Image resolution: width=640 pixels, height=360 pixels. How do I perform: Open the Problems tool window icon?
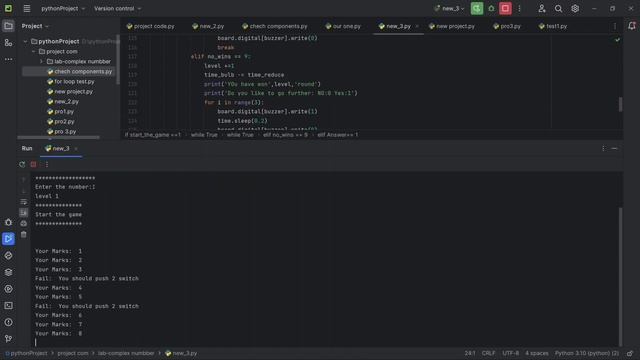pyautogui.click(x=8, y=322)
